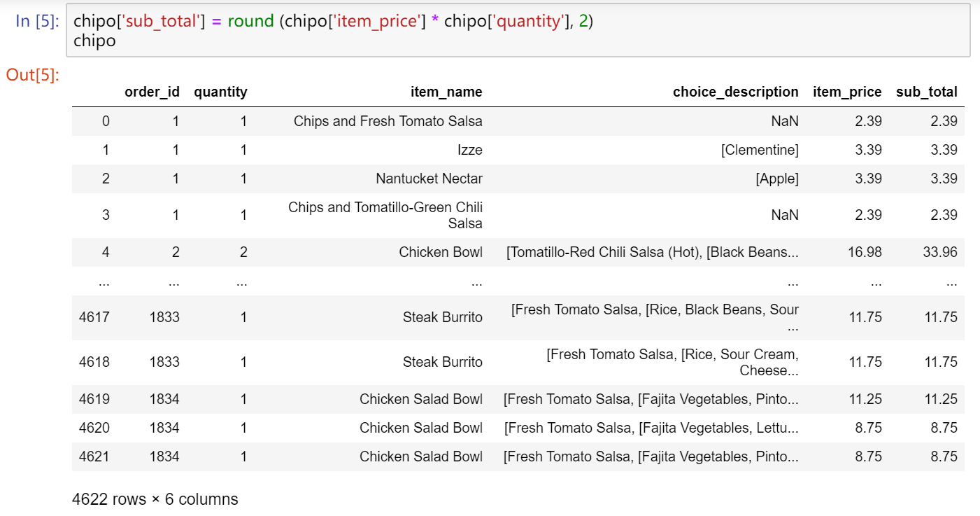Image resolution: width=980 pixels, height=516 pixels.
Task: Select row index 4621
Action: pyautogui.click(x=94, y=456)
